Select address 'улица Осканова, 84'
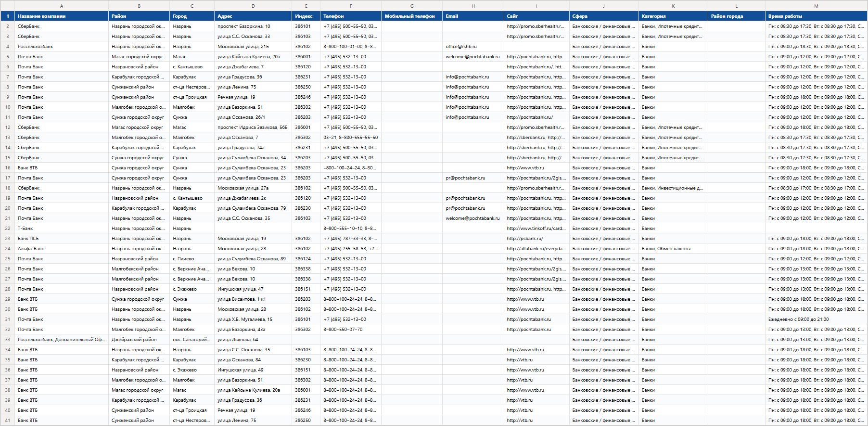This screenshot has height=434, width=868. 253,360
